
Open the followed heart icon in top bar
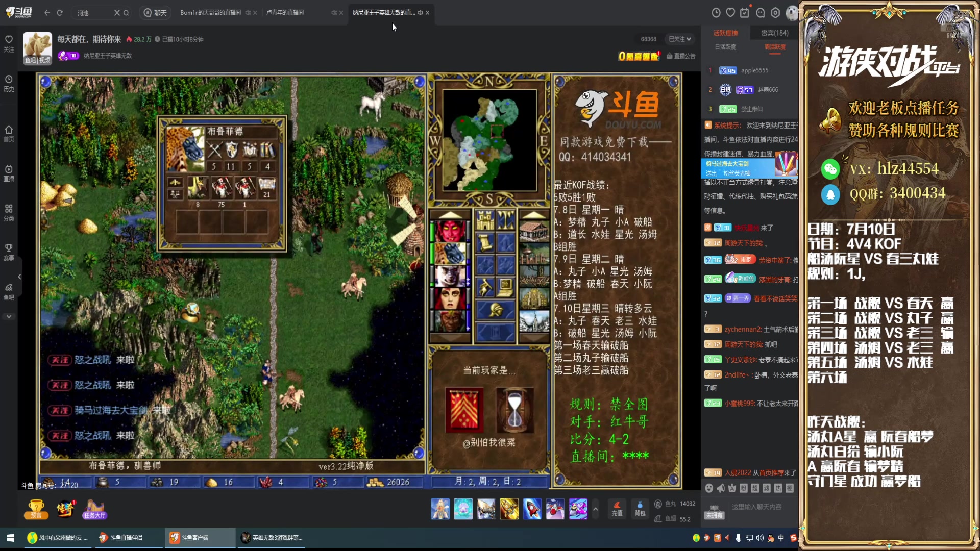coord(730,13)
